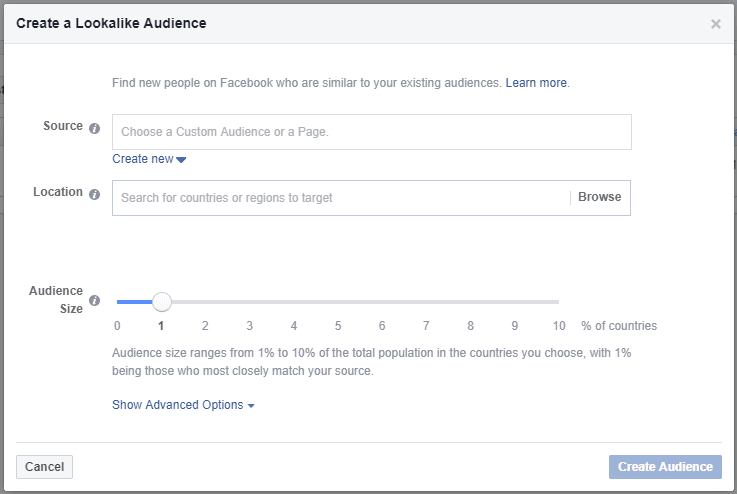Set slider to 5 percent mark
Screen dimensions: 737x494
338,302
